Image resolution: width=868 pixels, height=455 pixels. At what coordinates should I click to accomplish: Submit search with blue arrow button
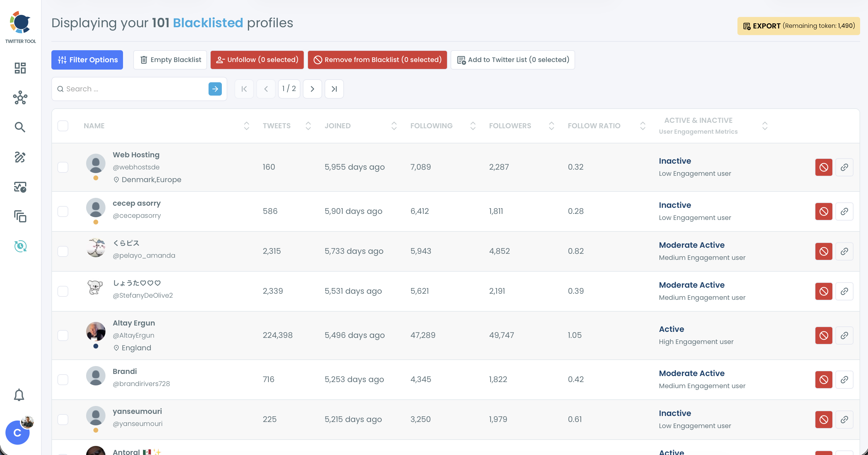[x=215, y=89]
